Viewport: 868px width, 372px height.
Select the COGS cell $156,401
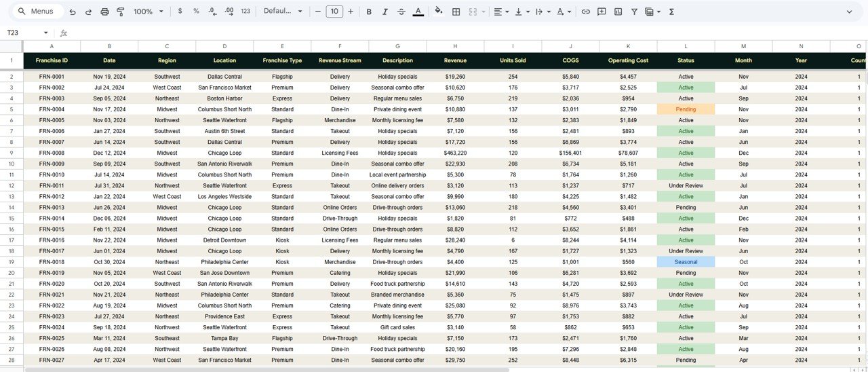pyautogui.click(x=570, y=153)
